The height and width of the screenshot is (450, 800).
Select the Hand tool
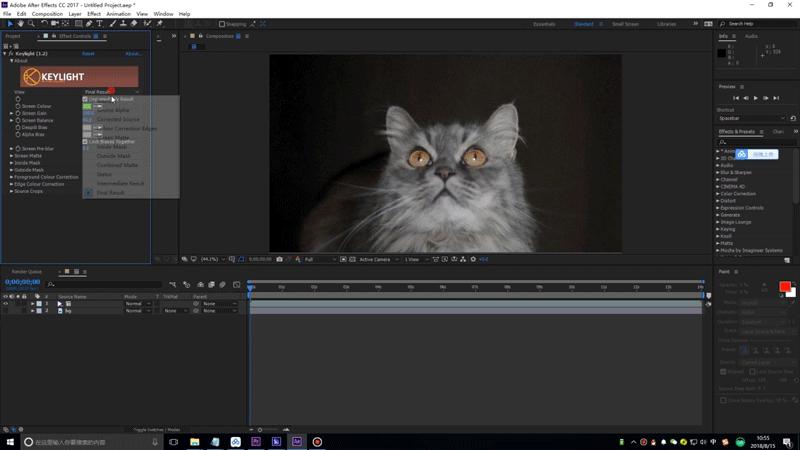(x=19, y=24)
